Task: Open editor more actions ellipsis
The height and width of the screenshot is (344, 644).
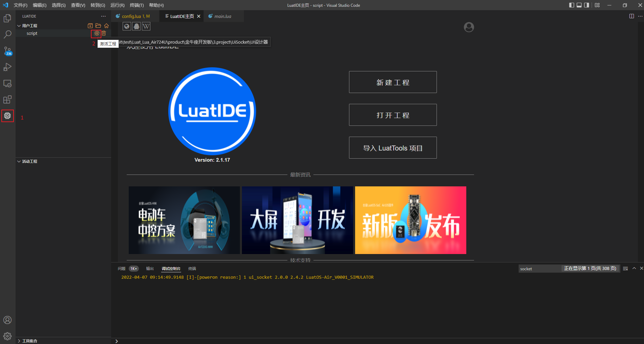Action: click(640, 16)
